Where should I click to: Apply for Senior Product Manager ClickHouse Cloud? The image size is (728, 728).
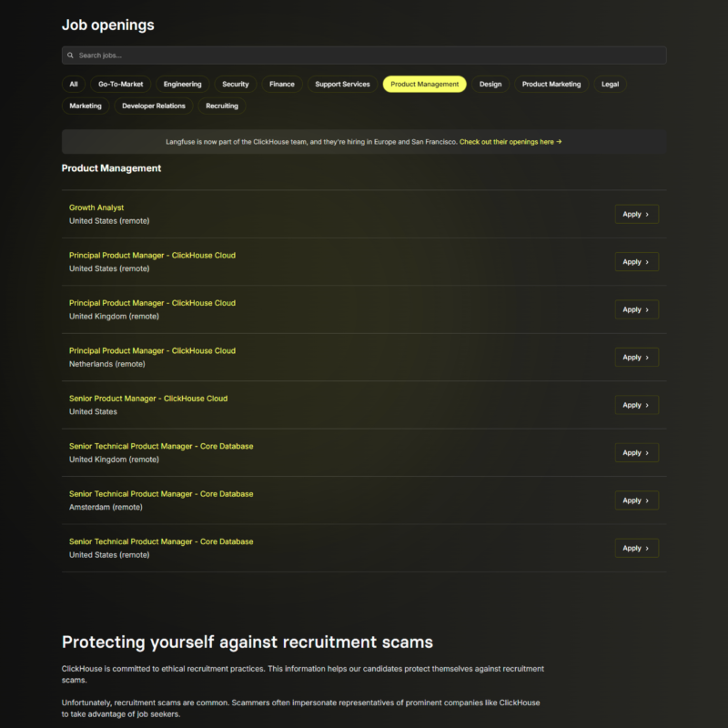(x=636, y=405)
